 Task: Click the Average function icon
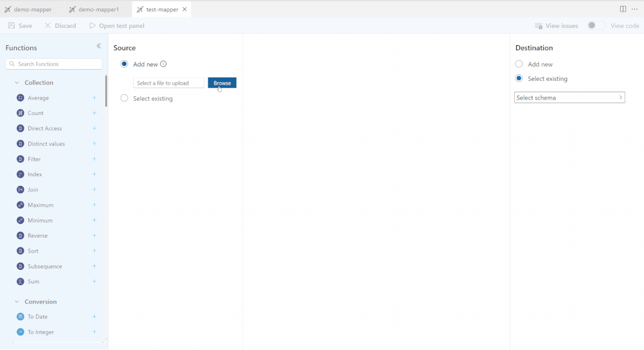(x=20, y=98)
